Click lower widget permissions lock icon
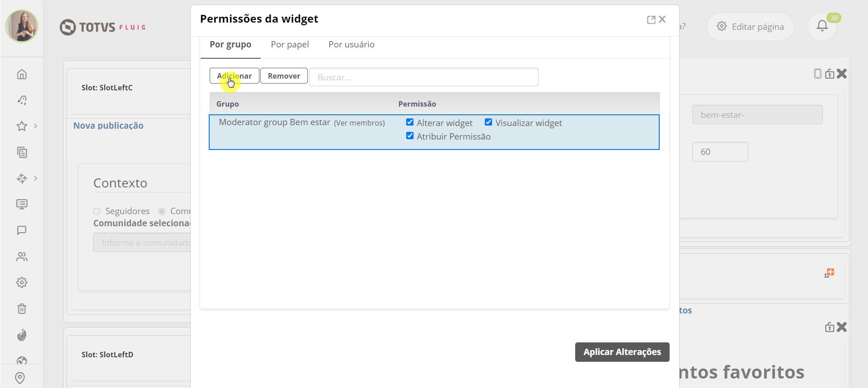The width and height of the screenshot is (868, 388). tap(830, 327)
